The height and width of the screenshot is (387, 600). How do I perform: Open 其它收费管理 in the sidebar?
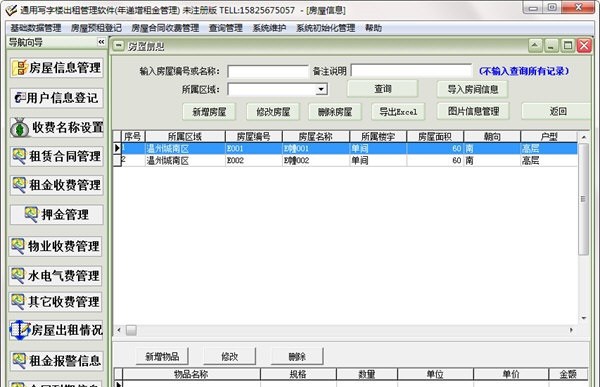pyautogui.click(x=55, y=302)
